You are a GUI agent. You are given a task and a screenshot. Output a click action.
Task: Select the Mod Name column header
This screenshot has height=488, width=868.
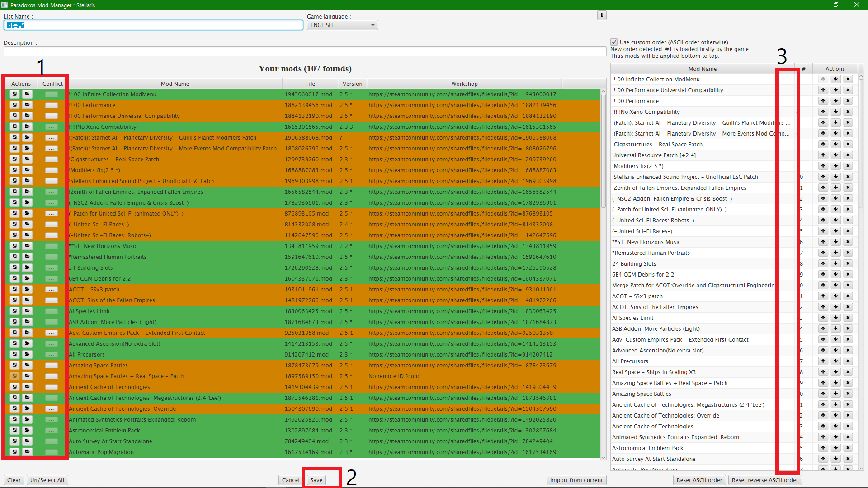point(175,84)
